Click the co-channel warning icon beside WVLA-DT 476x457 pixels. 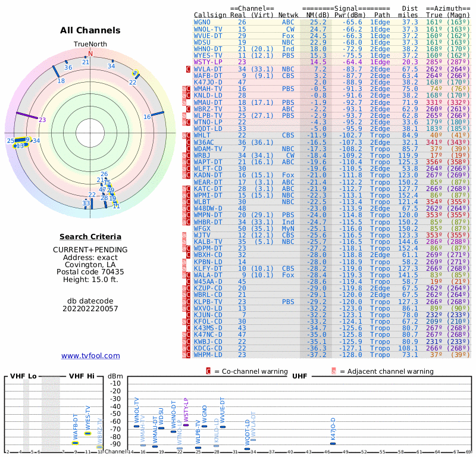tap(188, 69)
